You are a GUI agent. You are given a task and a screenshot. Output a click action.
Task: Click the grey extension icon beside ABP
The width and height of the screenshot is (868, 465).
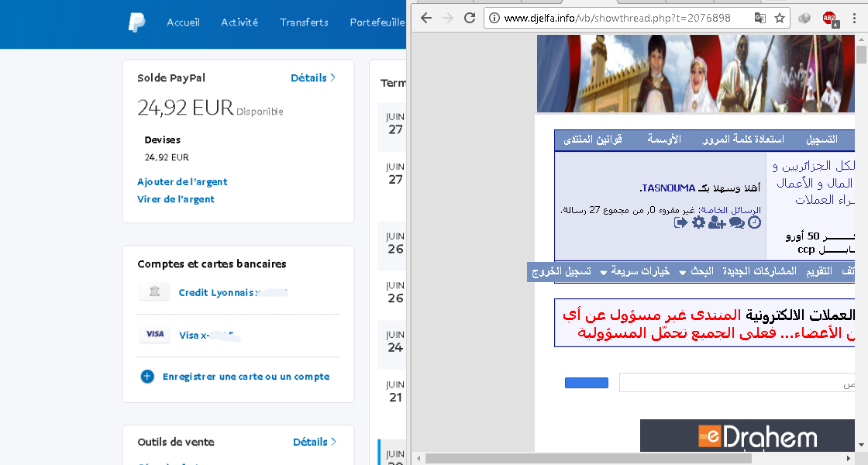[804, 18]
